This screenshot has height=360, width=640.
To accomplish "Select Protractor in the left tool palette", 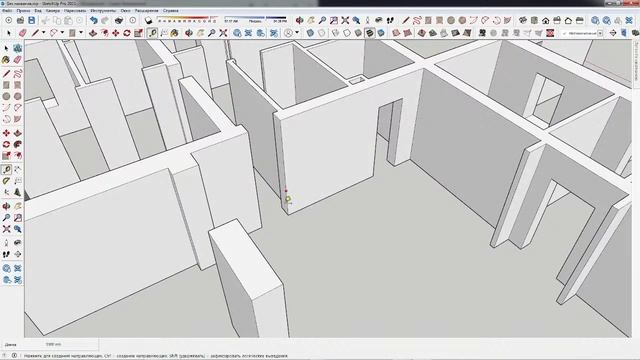I will [6, 181].
